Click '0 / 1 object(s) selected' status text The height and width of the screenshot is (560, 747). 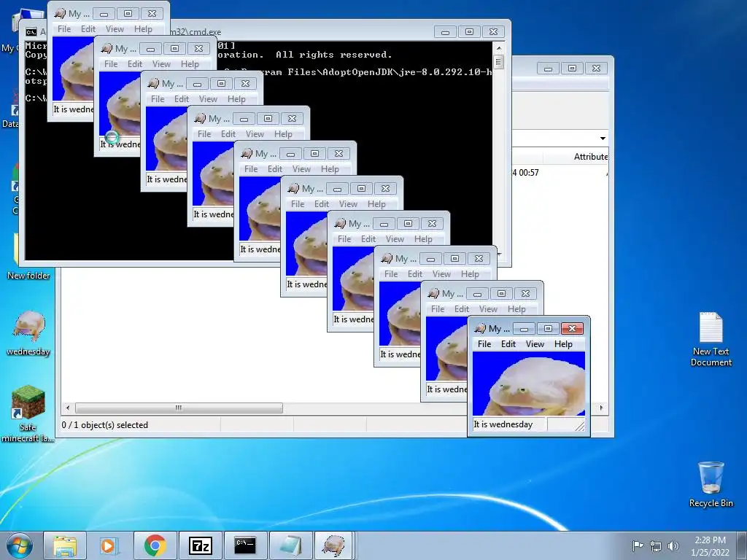pyautogui.click(x=105, y=425)
